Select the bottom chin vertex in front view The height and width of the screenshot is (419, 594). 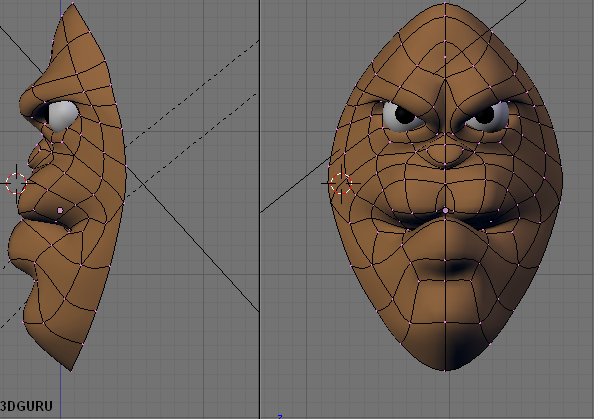446,370
